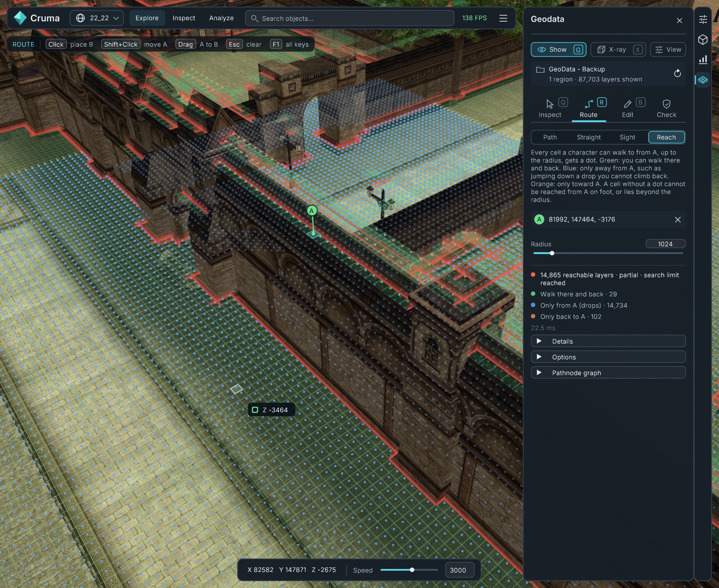Switch to the Explore tab
The height and width of the screenshot is (588, 719).
pos(147,18)
